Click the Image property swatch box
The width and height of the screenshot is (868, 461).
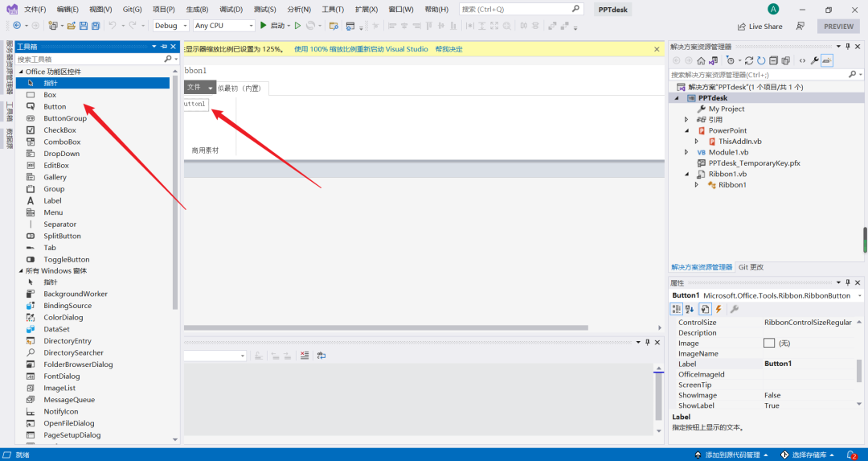[x=769, y=343]
